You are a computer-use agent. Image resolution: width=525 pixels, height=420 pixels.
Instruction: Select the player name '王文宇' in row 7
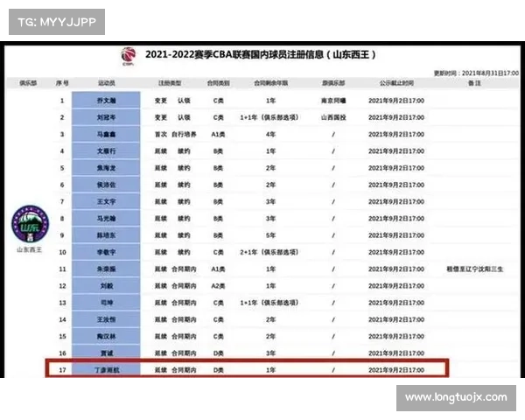pos(106,201)
